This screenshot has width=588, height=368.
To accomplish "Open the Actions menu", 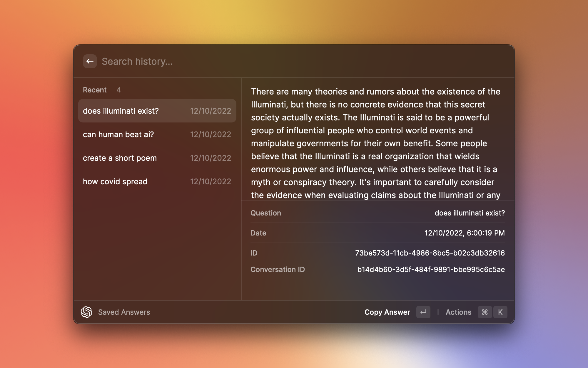I will tap(458, 312).
